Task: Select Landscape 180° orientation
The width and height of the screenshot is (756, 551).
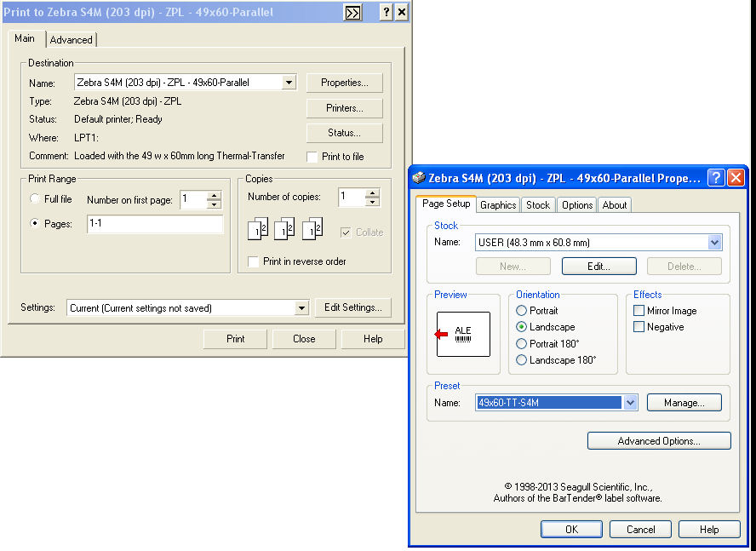Action: [x=521, y=360]
